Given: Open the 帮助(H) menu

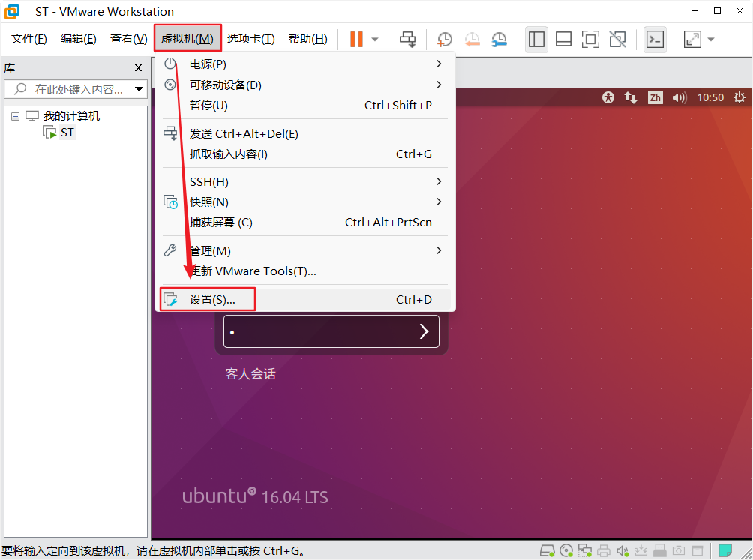Looking at the screenshot, I should coord(307,39).
